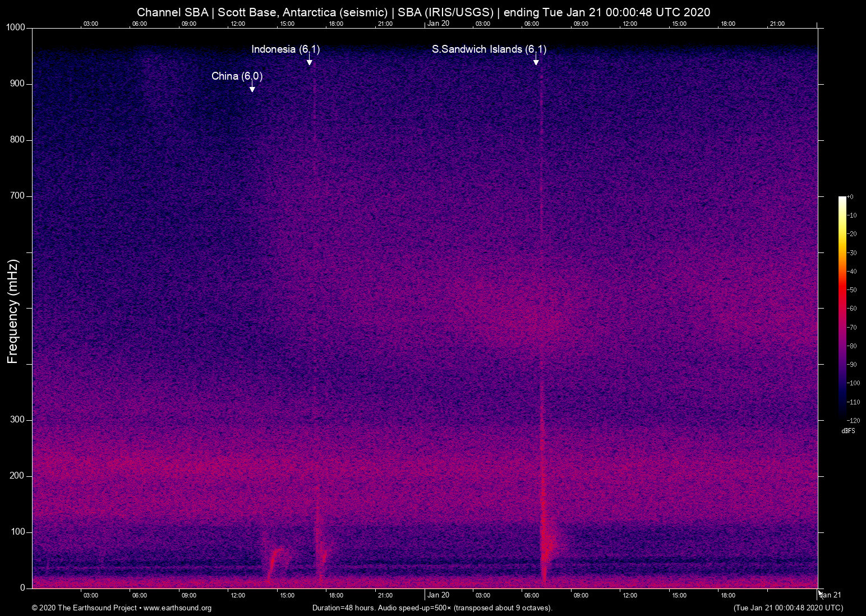
Task: Select the Jan 20 label on the top axis
Action: (438, 24)
